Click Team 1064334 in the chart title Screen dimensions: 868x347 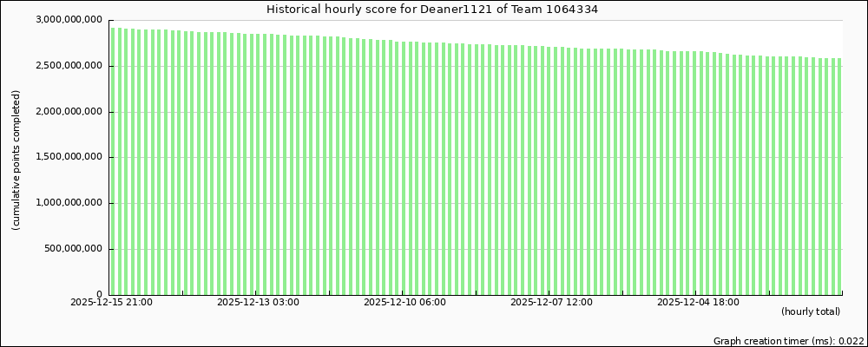coord(564,10)
